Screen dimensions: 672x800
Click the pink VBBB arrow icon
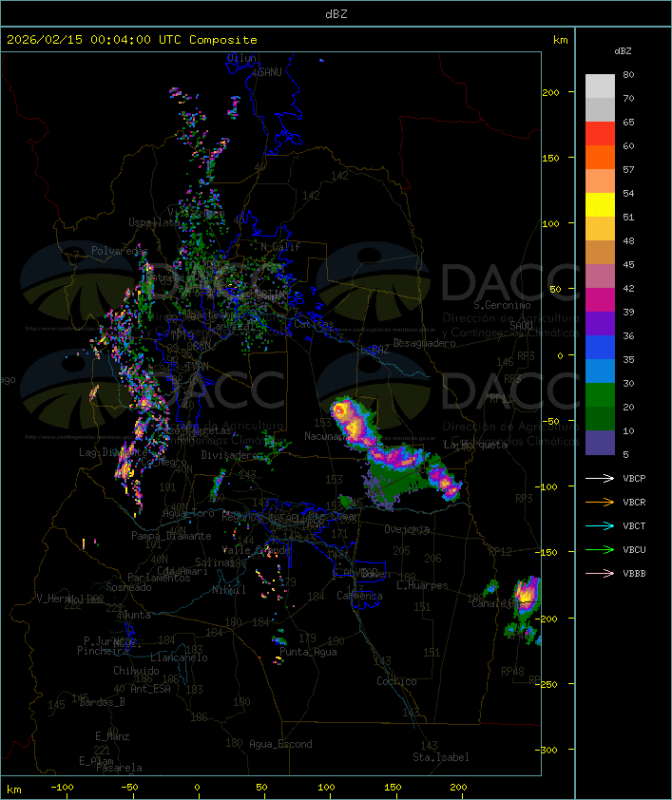click(x=600, y=573)
